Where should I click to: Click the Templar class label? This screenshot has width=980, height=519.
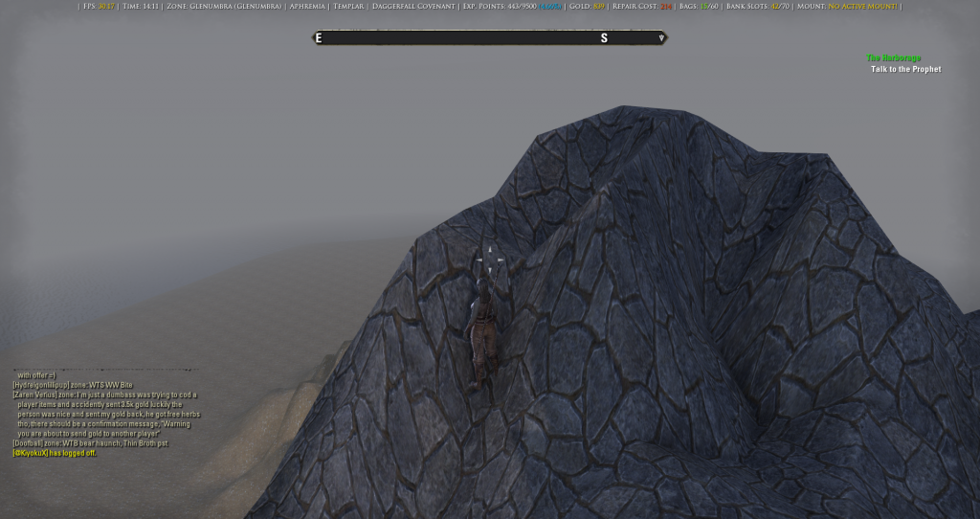348,7
